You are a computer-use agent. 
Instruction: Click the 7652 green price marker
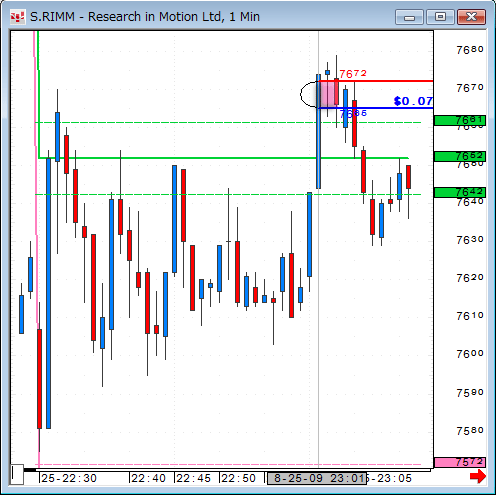(x=460, y=156)
